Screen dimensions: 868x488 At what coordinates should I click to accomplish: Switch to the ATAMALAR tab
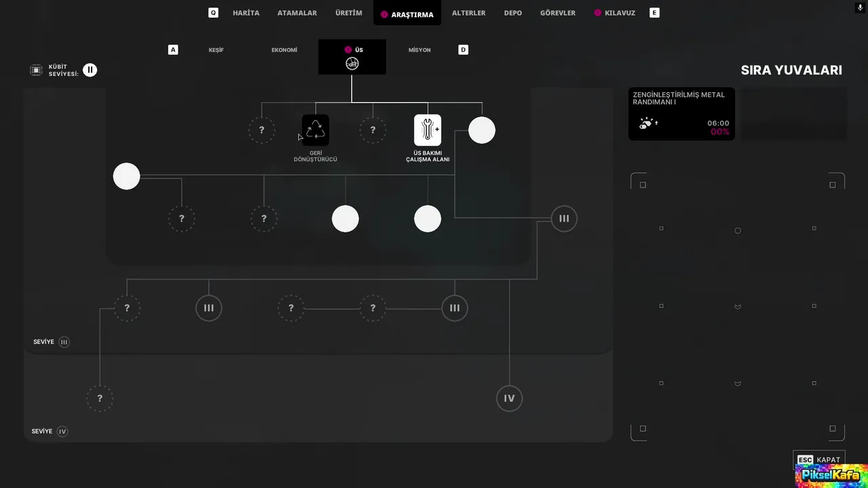[x=297, y=13]
